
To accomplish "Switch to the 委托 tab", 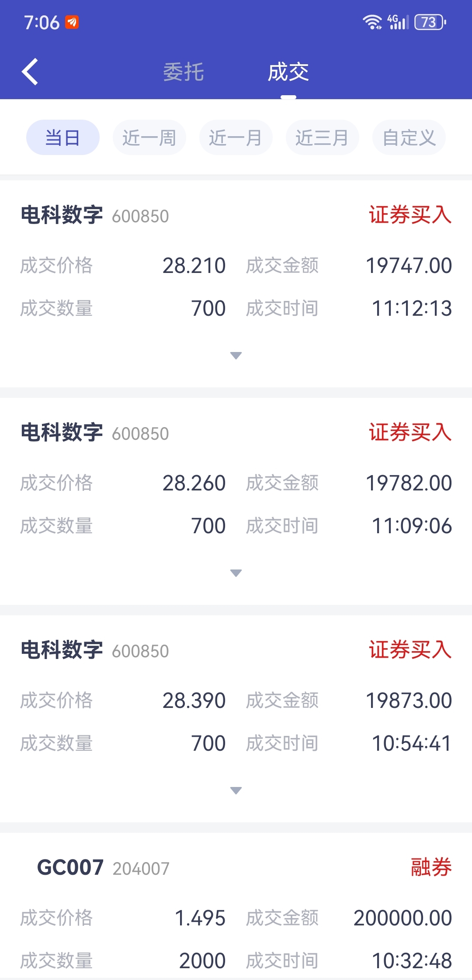I will pos(184,72).
